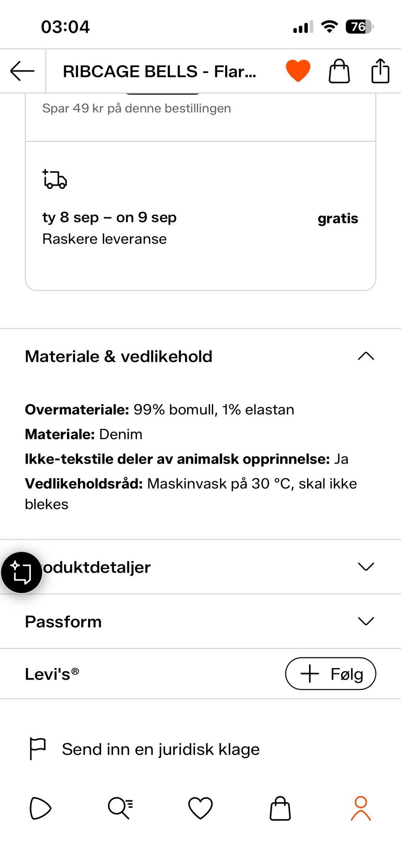Open Levi's brand page
This screenshot has height=868, width=401.
click(52, 674)
